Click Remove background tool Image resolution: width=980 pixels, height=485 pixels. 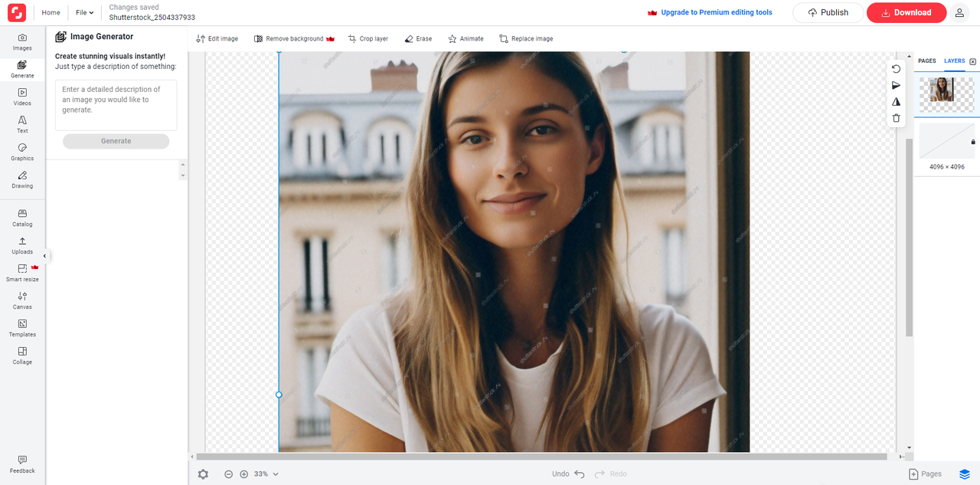[x=295, y=39]
